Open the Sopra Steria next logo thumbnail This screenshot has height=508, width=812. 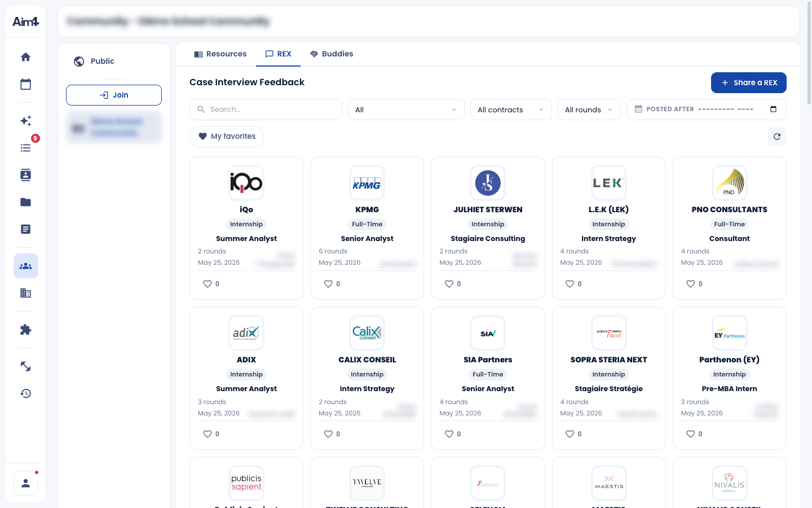click(x=608, y=333)
